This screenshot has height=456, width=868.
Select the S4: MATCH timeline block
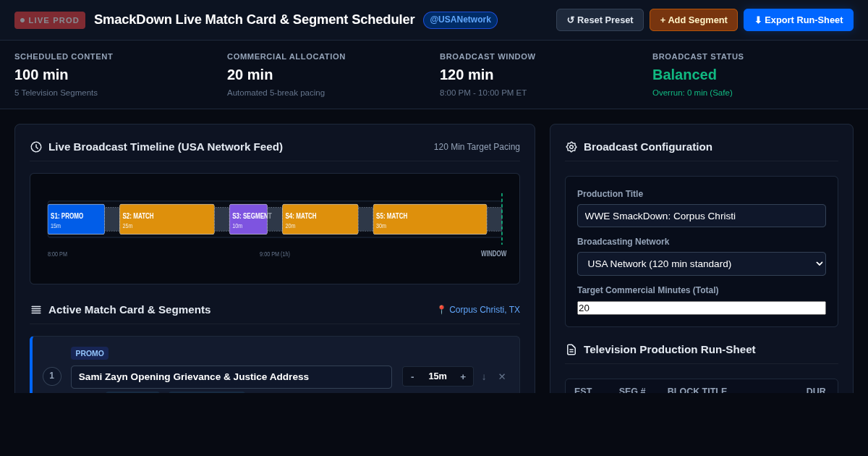click(x=320, y=219)
